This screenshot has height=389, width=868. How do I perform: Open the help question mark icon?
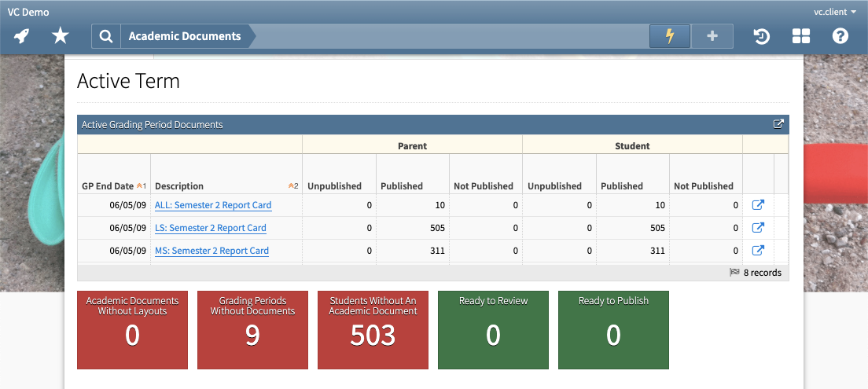(840, 36)
